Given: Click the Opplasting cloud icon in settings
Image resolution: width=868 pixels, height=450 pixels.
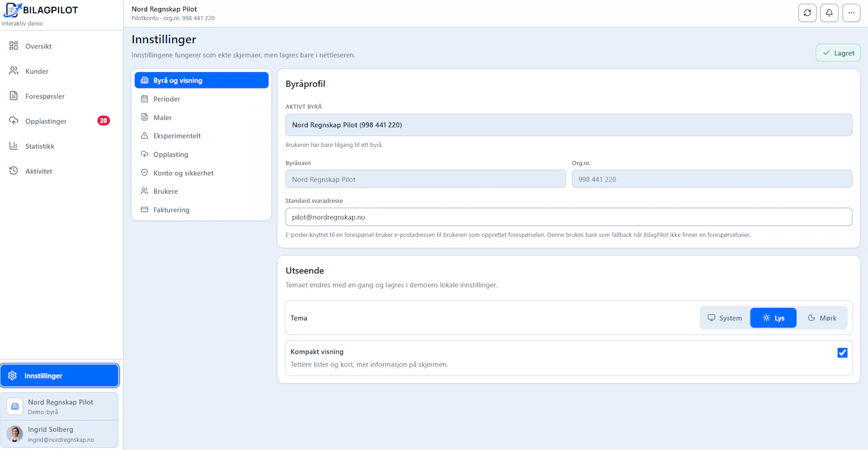Looking at the screenshot, I should 144,154.
